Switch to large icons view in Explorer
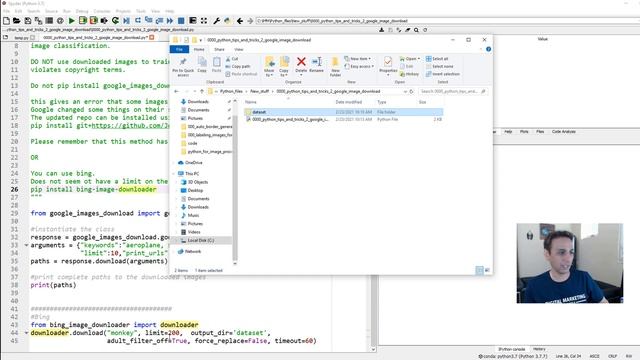The height and width of the screenshot is (360, 640). [487, 270]
